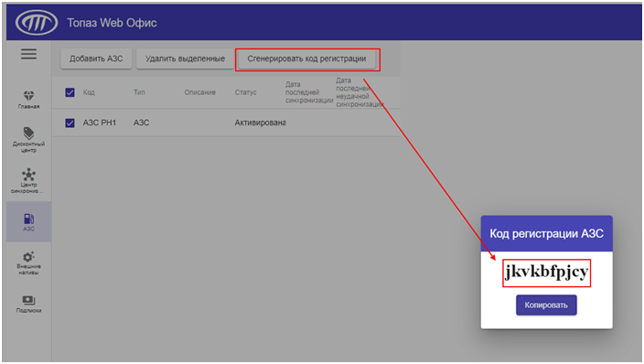Image resolution: width=644 pixels, height=364 pixels.
Task: Click Удалить выделенные button
Action: click(x=185, y=59)
